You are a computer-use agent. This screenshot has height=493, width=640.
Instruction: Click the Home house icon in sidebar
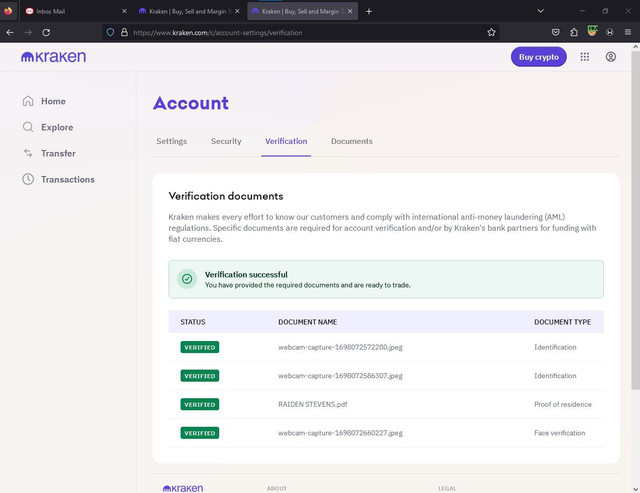pyautogui.click(x=28, y=101)
